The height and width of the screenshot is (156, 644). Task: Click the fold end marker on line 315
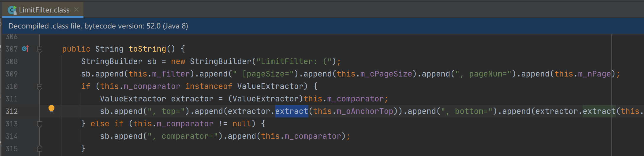(40, 149)
